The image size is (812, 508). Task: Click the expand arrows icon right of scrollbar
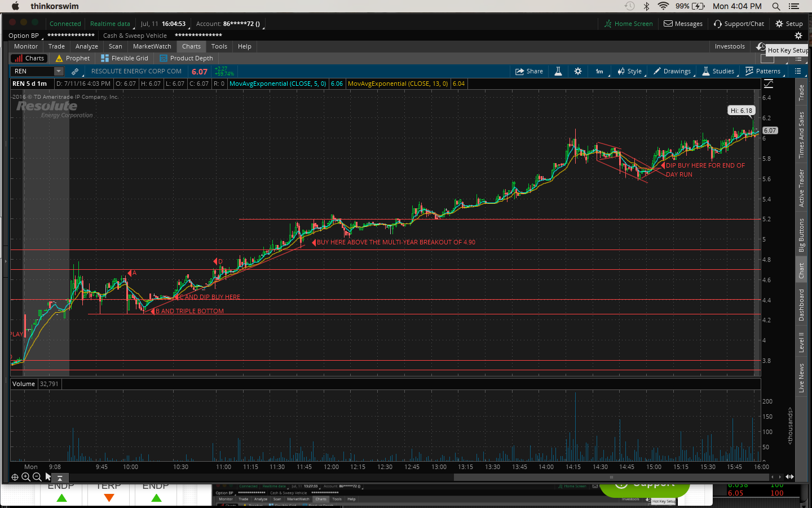(x=789, y=477)
